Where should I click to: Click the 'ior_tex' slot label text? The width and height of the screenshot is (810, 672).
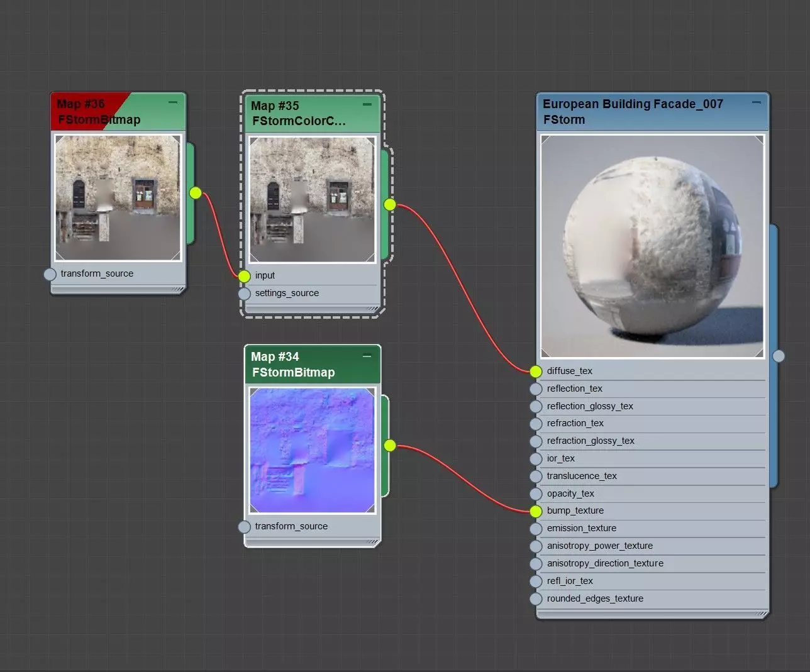click(x=561, y=458)
